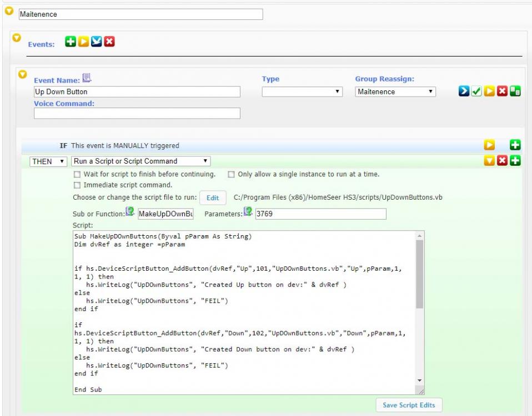Tick the Immediate script command checkbox
The width and height of the screenshot is (532, 416).
tap(78, 185)
